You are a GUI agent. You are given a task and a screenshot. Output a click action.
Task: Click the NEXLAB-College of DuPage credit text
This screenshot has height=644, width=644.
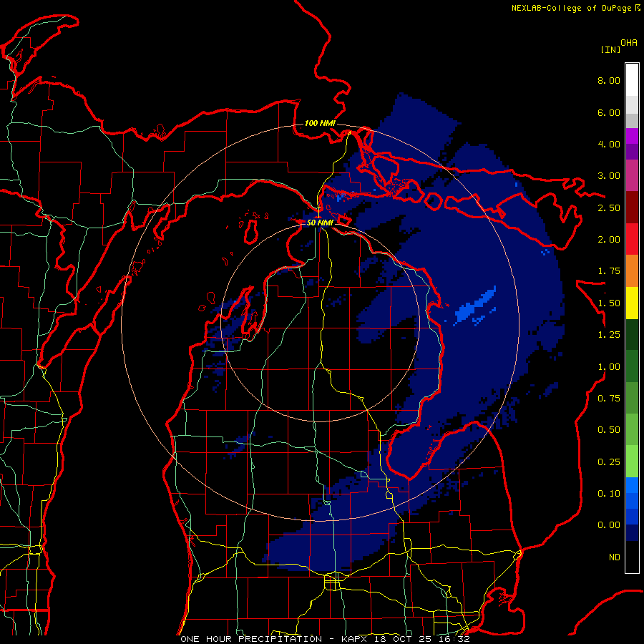pyautogui.click(x=571, y=8)
